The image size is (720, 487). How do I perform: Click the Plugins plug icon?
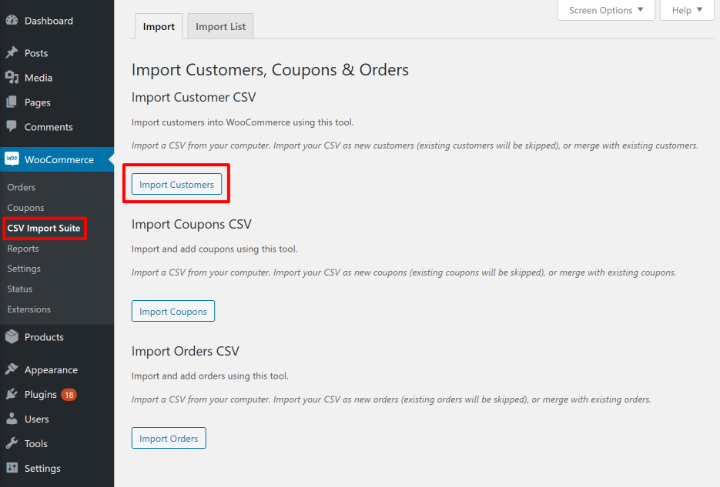[12, 394]
